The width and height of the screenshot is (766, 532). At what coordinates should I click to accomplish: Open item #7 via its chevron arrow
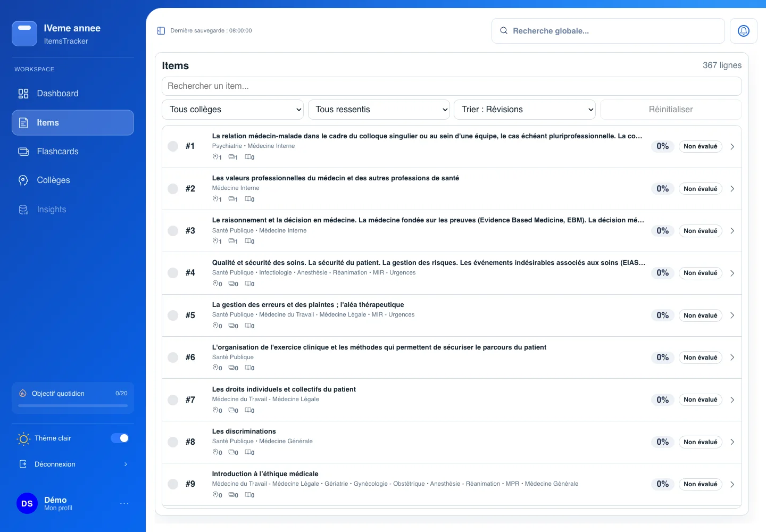click(732, 400)
